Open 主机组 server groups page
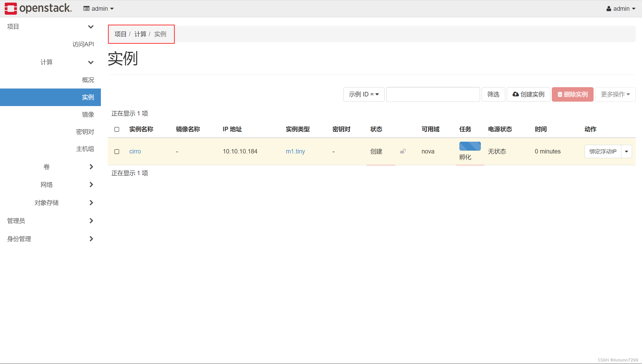The image size is (642, 364). pyautogui.click(x=85, y=149)
